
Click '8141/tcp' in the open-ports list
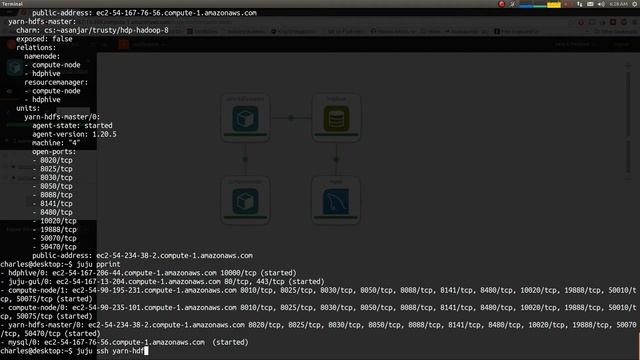pyautogui.click(x=56, y=204)
